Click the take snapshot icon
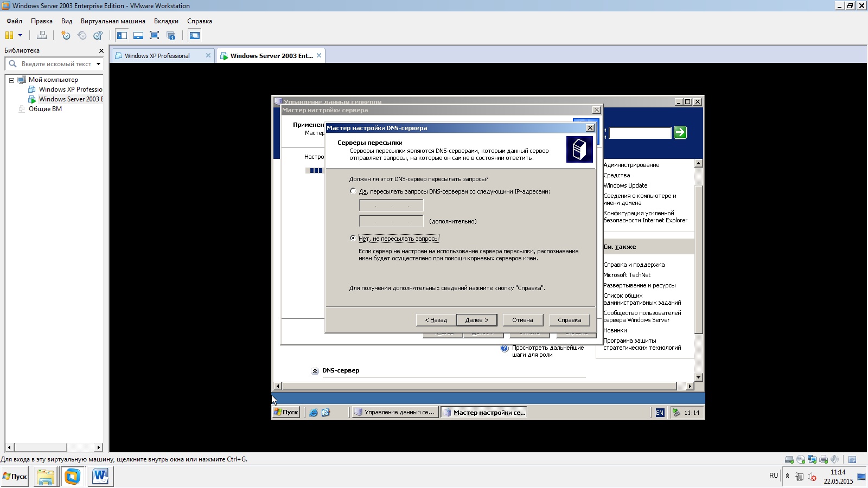The height and width of the screenshot is (488, 868). 66,35
